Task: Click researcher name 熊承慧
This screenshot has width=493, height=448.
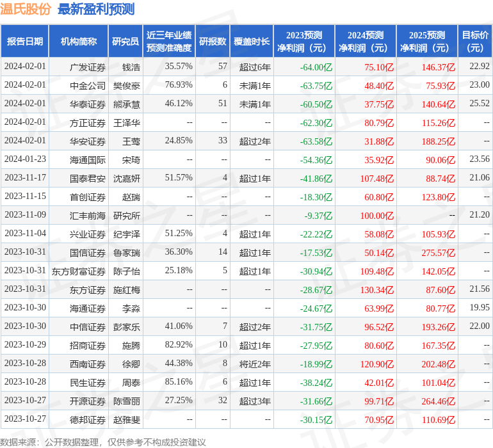Action: [x=127, y=104]
